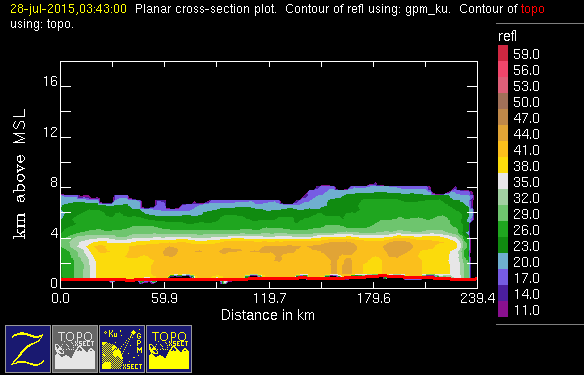Screen dimensions: 584x375
Task: Click the 11.0 purple legend swatch
Action: click(x=503, y=309)
